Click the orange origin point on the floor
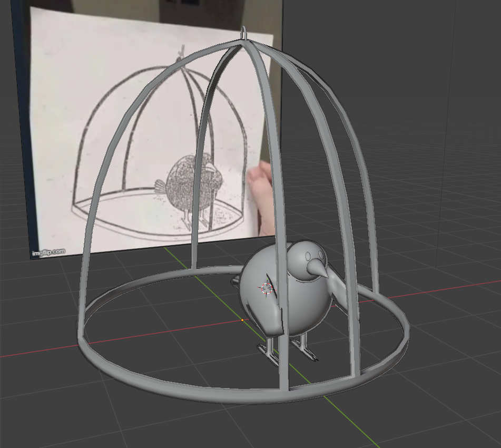This screenshot has height=448, width=501. click(242, 320)
